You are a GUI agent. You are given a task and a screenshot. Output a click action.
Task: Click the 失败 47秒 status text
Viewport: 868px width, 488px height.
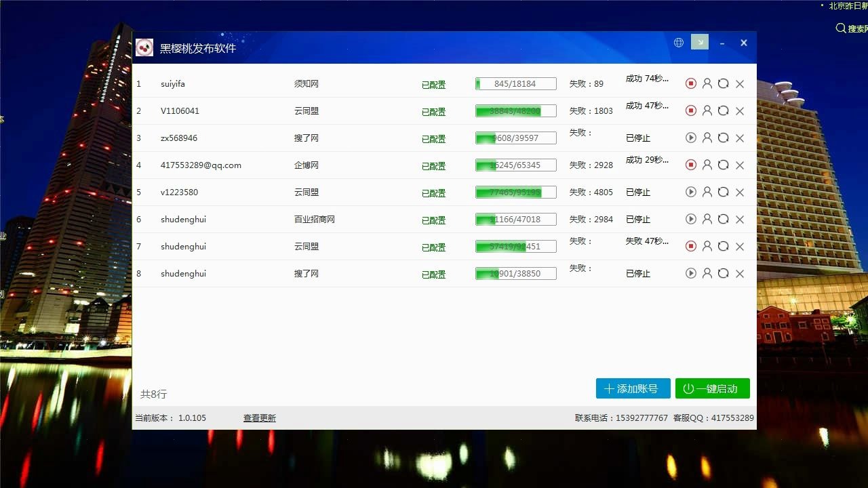pos(648,241)
